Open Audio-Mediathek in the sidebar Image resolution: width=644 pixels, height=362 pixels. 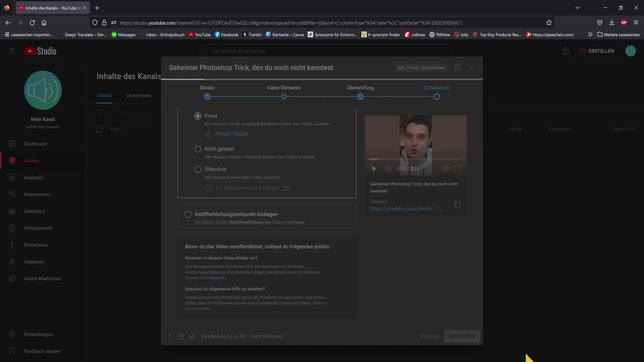point(43,279)
